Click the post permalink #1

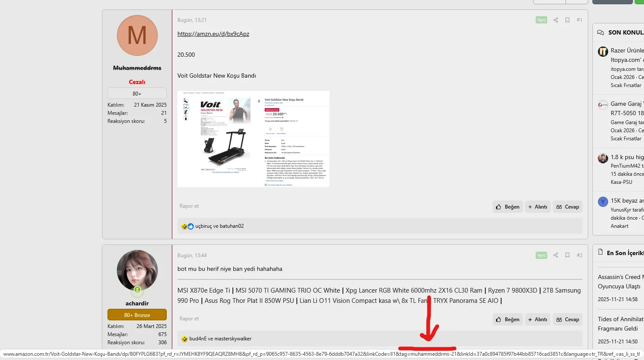(x=579, y=20)
